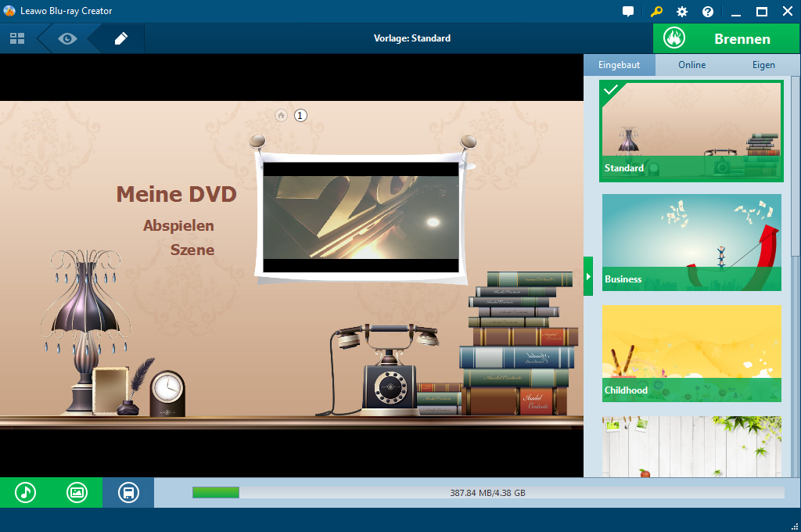Viewport: 801px width, 532px height.
Task: Open background image picture icon
Action: pos(77,492)
